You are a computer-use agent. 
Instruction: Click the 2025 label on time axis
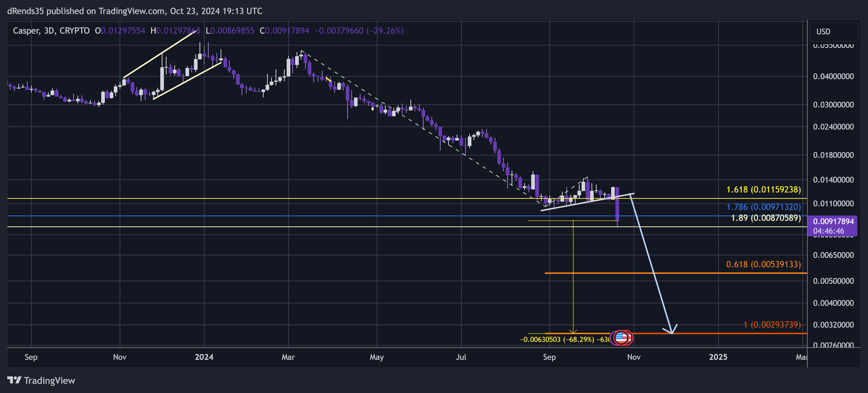pyautogui.click(x=718, y=357)
